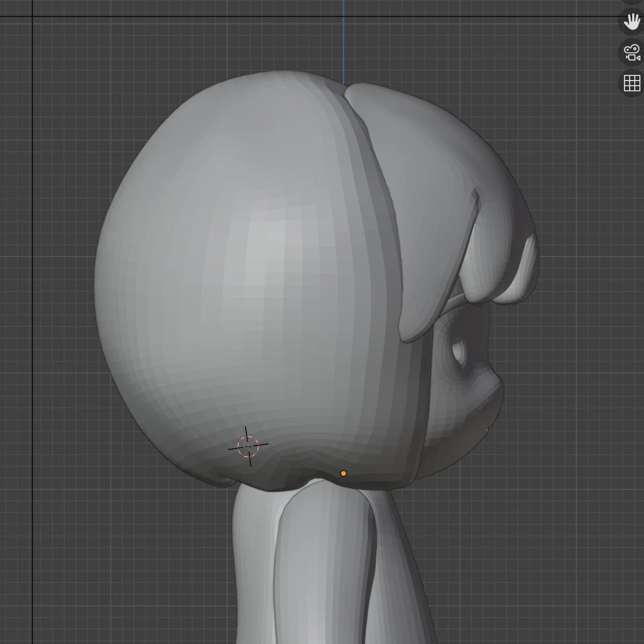Image resolution: width=644 pixels, height=644 pixels.
Task: Click the hand pan-view icon
Action: tap(632, 21)
